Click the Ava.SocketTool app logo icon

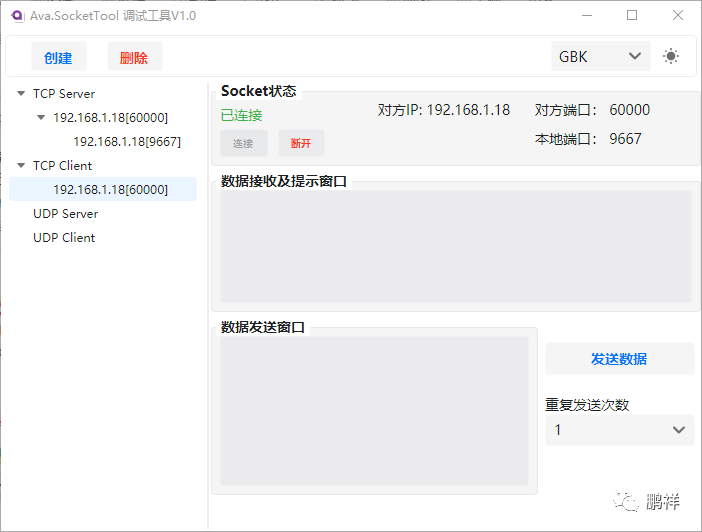coord(17,16)
